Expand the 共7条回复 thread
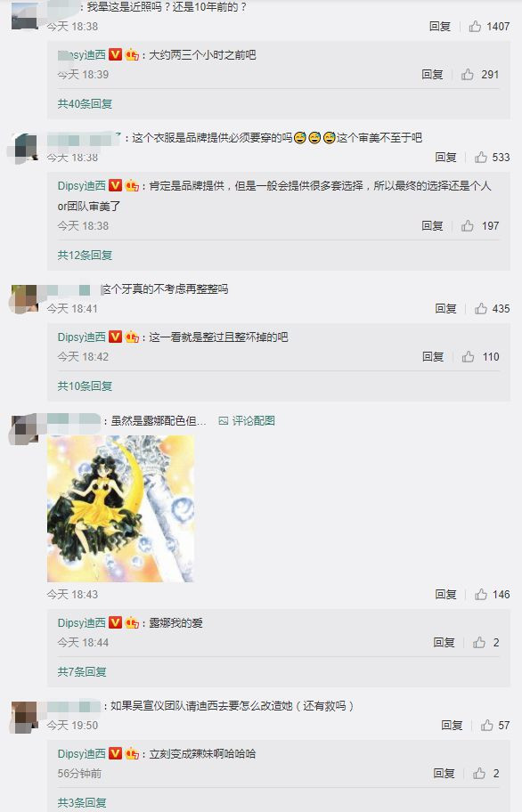 pyautogui.click(x=82, y=671)
